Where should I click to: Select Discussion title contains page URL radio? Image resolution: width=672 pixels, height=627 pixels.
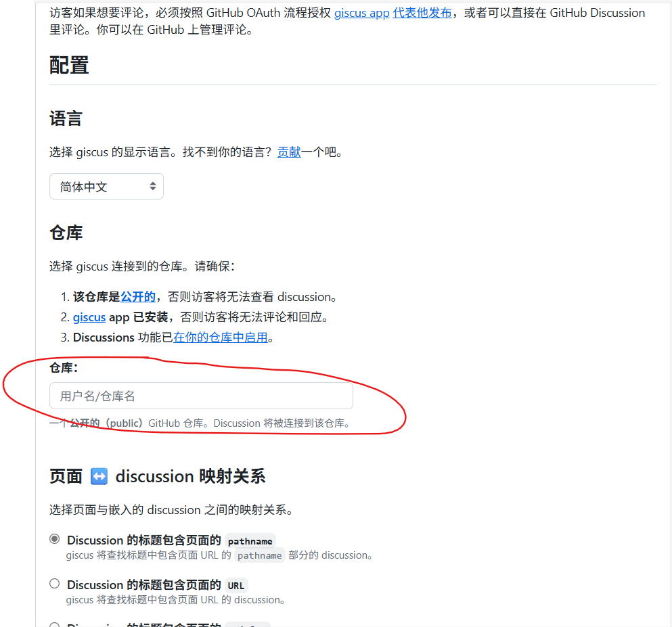(54, 583)
